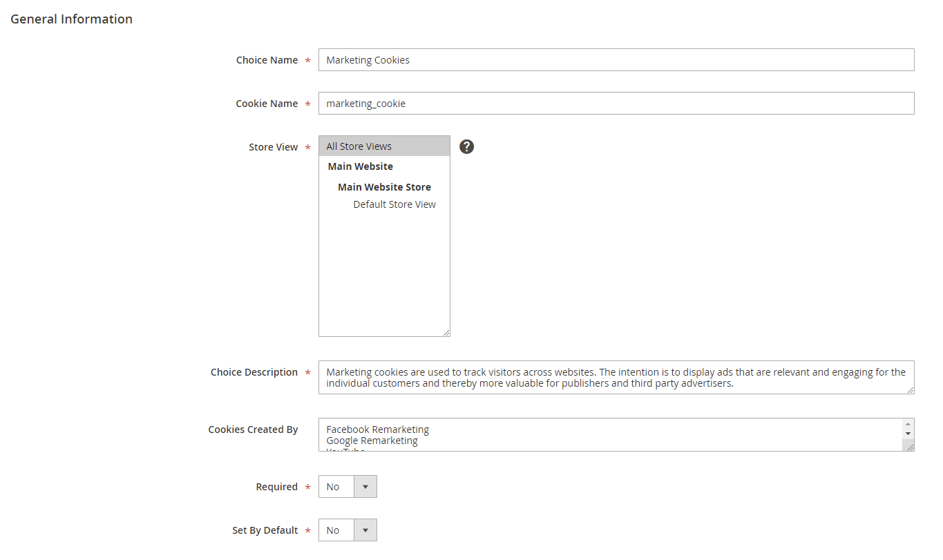
Task: Expand the Set By Default dropdown
Action: (x=347, y=530)
